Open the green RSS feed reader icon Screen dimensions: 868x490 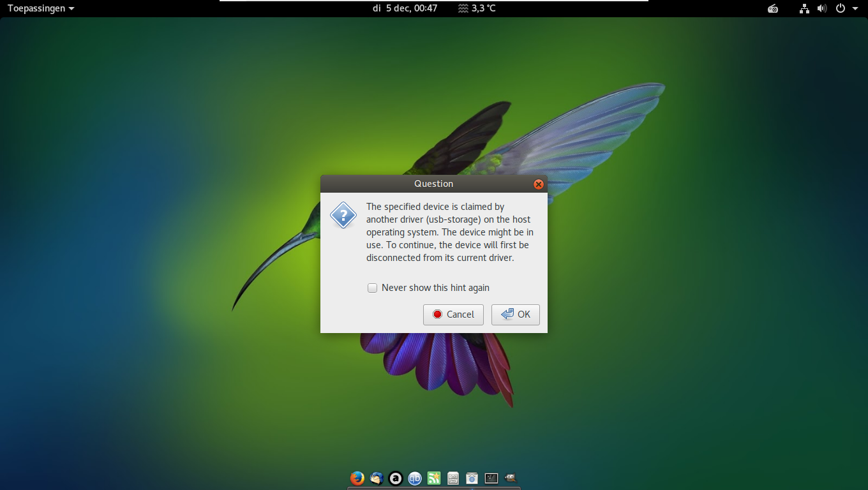434,478
